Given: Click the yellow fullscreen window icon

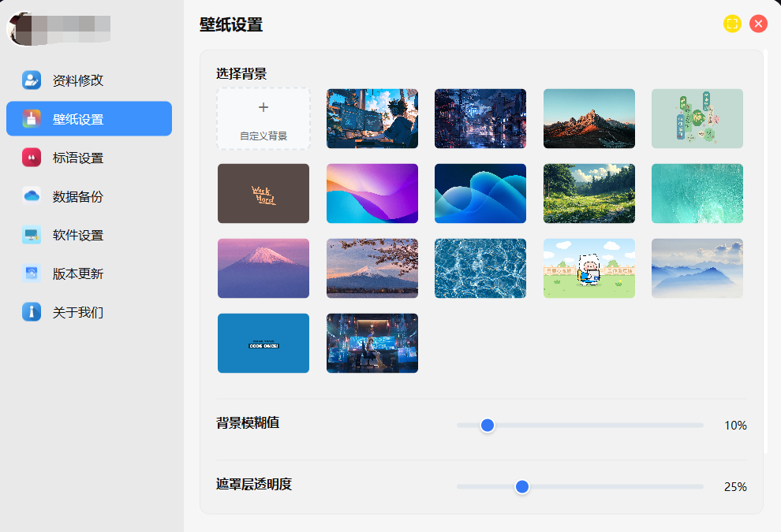Looking at the screenshot, I should (x=732, y=24).
